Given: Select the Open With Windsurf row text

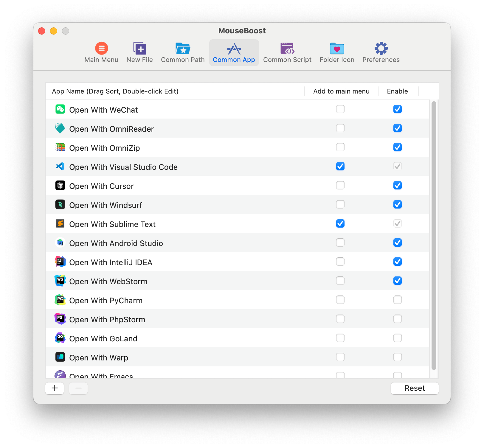Looking at the screenshot, I should (x=106, y=205).
